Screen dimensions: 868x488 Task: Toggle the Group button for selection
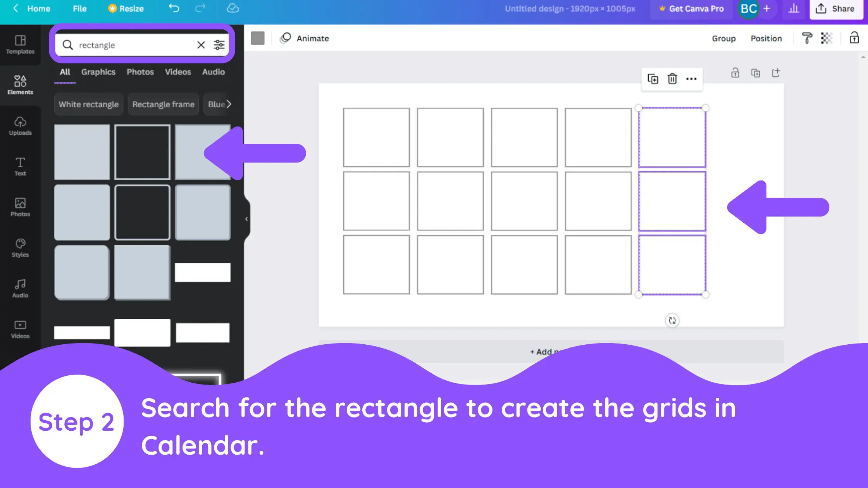click(723, 38)
